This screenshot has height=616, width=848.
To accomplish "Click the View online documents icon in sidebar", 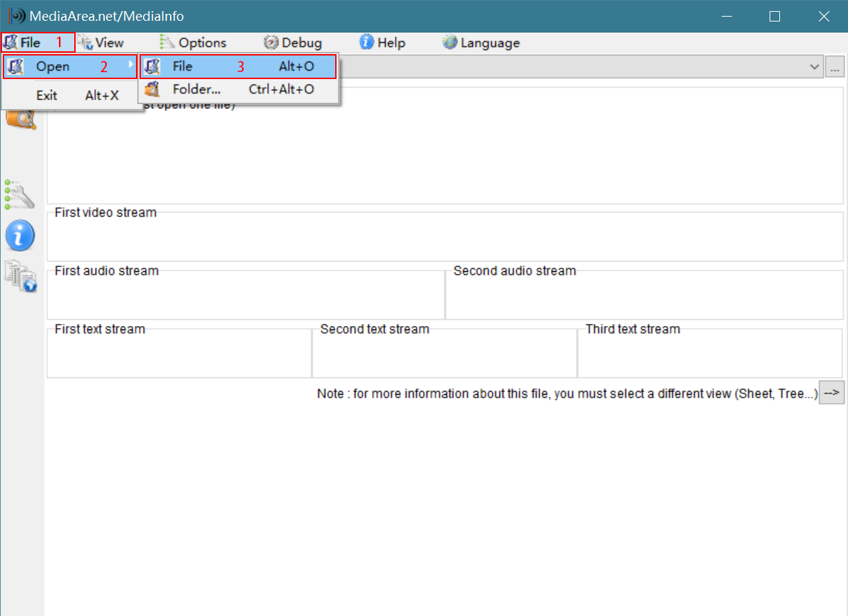I will point(19,275).
